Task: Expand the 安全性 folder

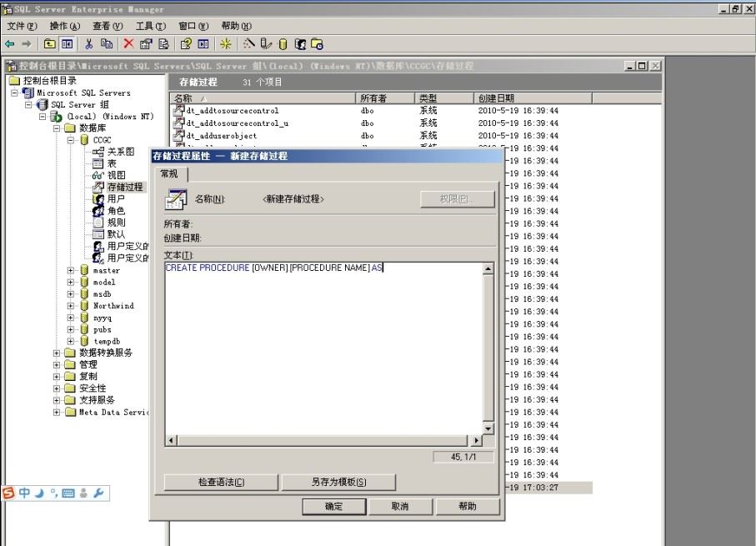Action: 57,388
